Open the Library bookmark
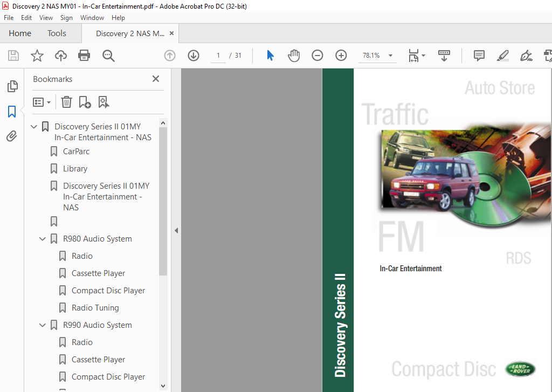 (75, 169)
